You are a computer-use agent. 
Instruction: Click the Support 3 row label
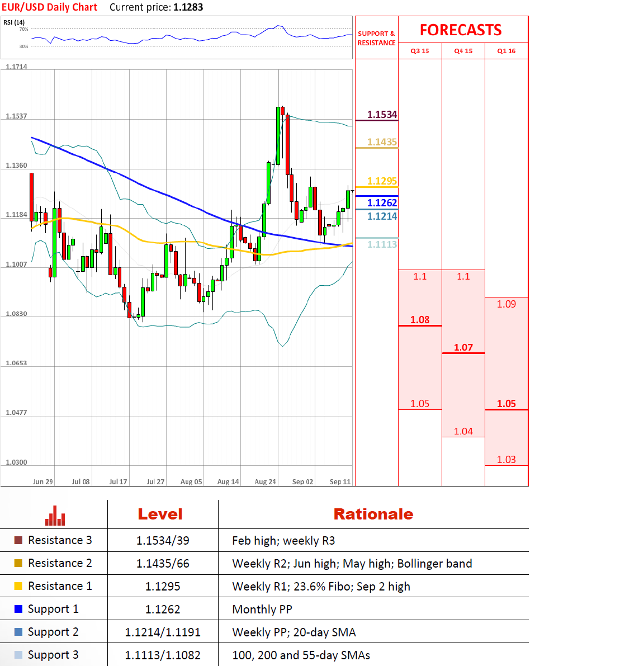(53, 655)
